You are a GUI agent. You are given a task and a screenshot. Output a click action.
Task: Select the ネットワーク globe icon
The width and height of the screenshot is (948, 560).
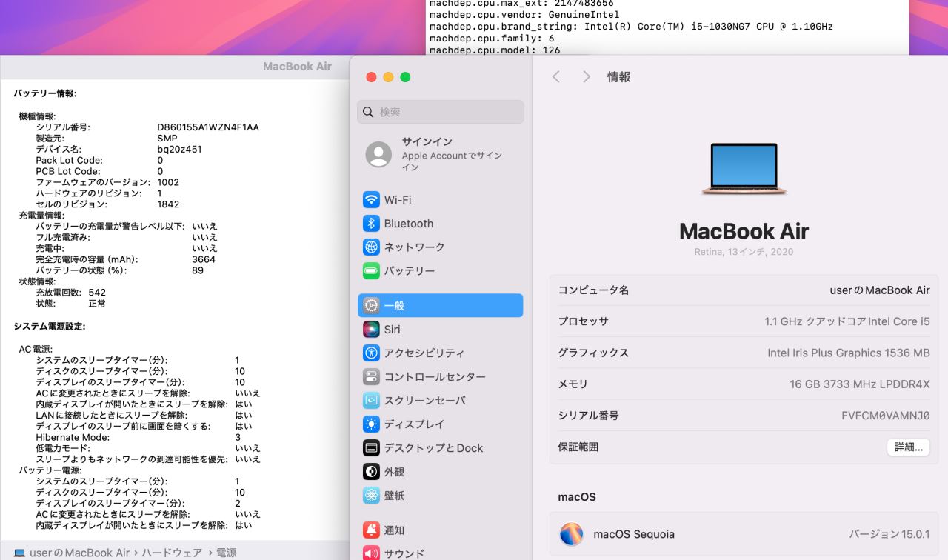[x=371, y=247]
